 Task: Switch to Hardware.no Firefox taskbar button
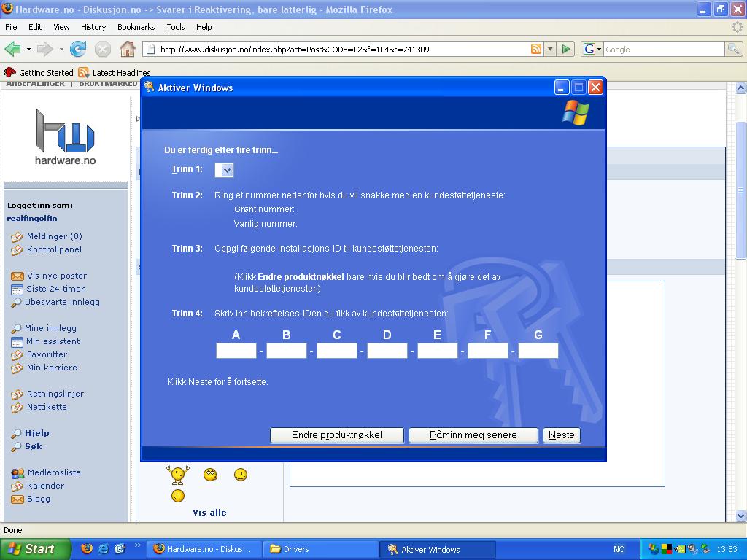(204, 549)
